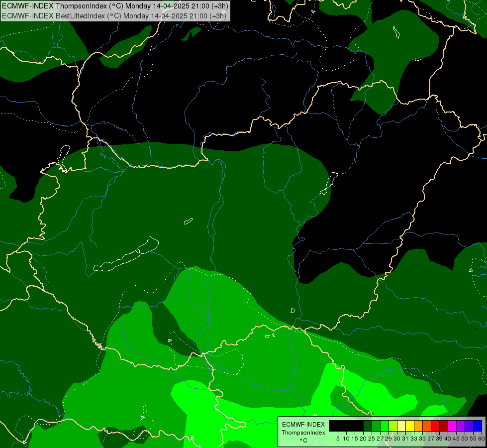Click the magenta 40-45 legend swatch

tap(452, 426)
